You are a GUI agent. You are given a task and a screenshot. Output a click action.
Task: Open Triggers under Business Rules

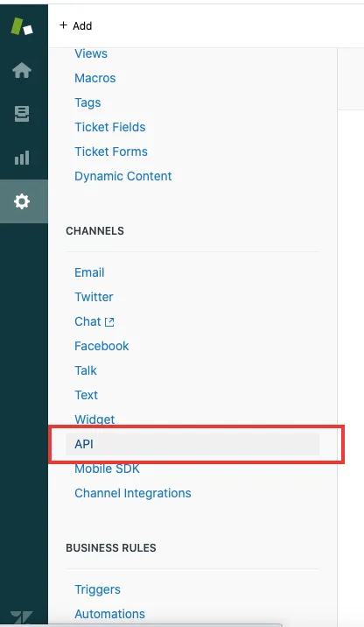coord(97,590)
